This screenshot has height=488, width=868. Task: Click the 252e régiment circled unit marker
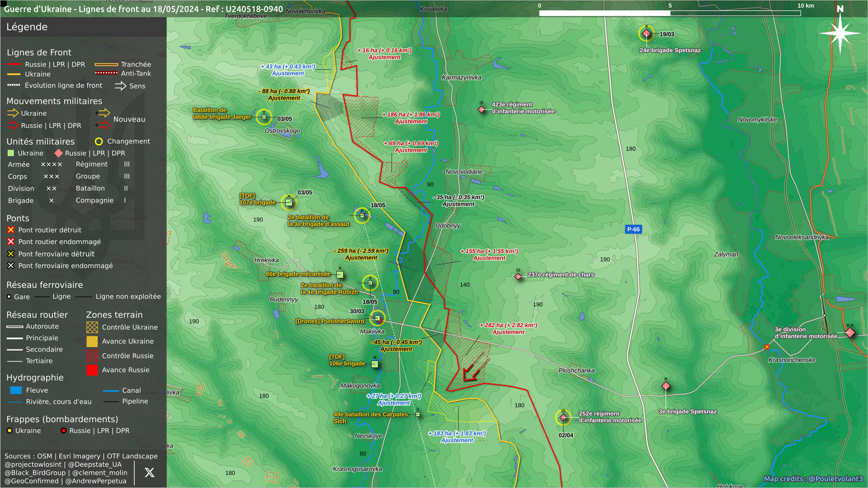[x=563, y=418]
